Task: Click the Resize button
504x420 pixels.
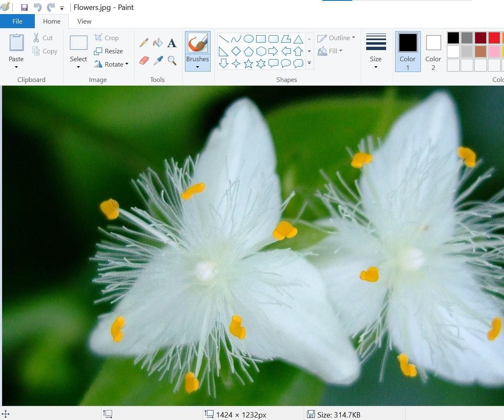Action: click(109, 51)
